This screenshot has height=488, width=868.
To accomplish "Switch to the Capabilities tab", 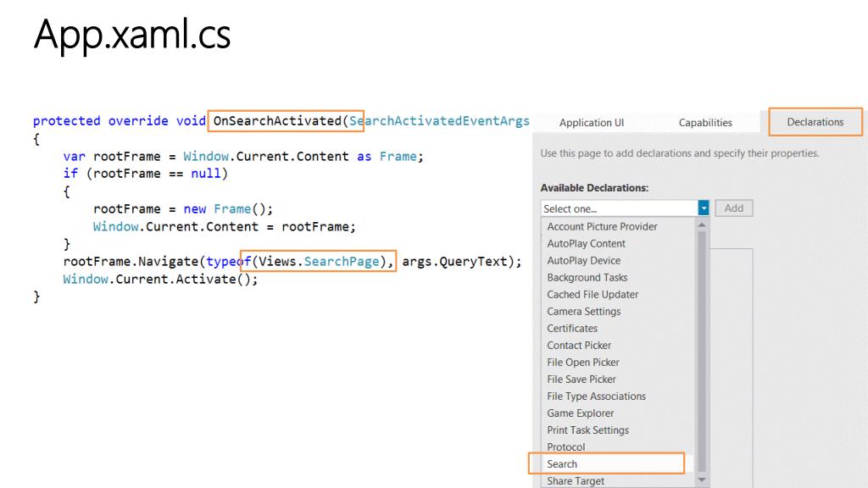I will (x=705, y=122).
